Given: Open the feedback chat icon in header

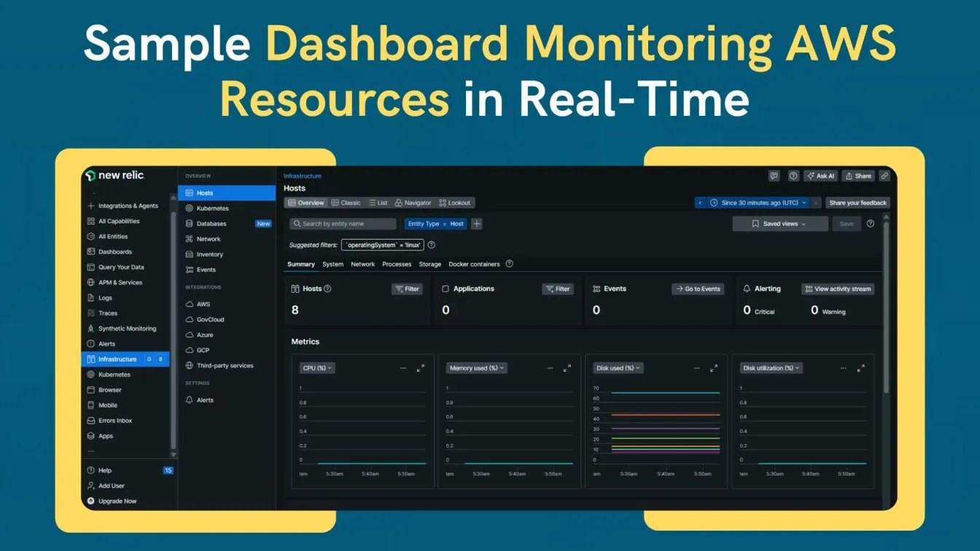Looking at the screenshot, I should point(774,176).
